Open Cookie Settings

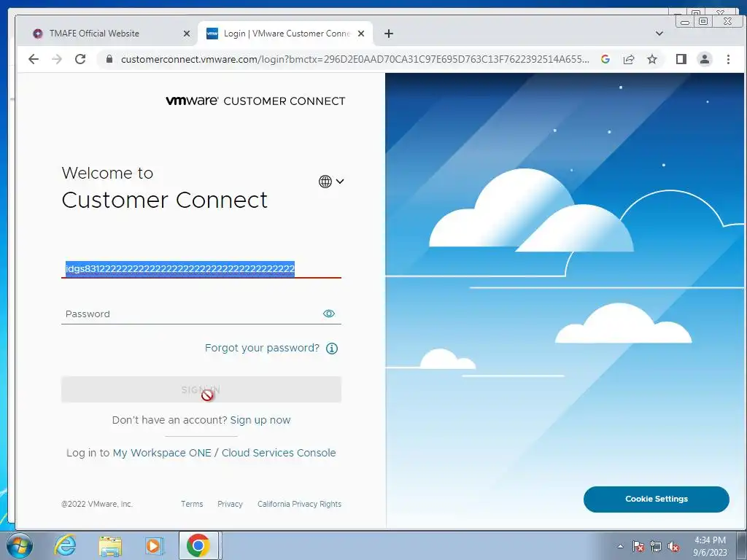click(x=656, y=499)
